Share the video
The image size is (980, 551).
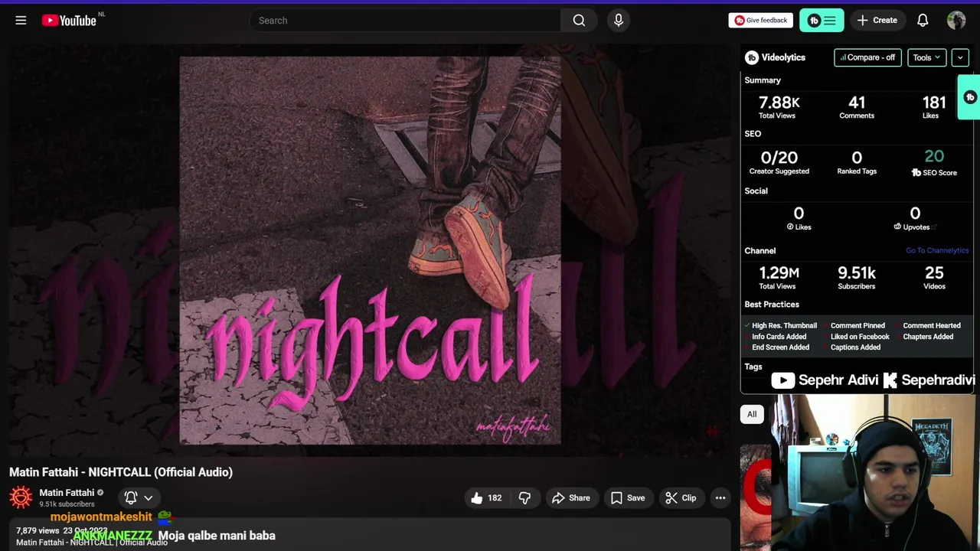pyautogui.click(x=571, y=498)
